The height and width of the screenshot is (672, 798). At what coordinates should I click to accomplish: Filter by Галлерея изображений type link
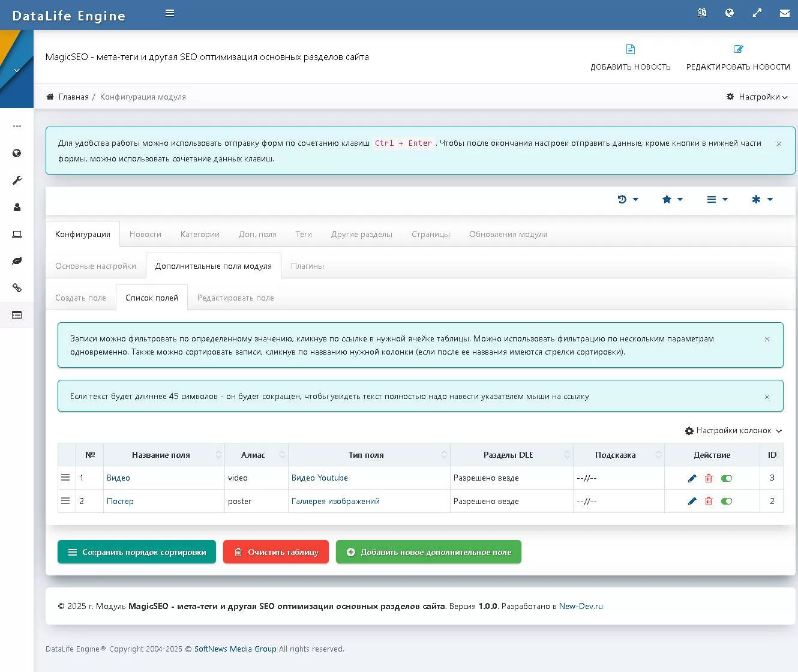[335, 501]
